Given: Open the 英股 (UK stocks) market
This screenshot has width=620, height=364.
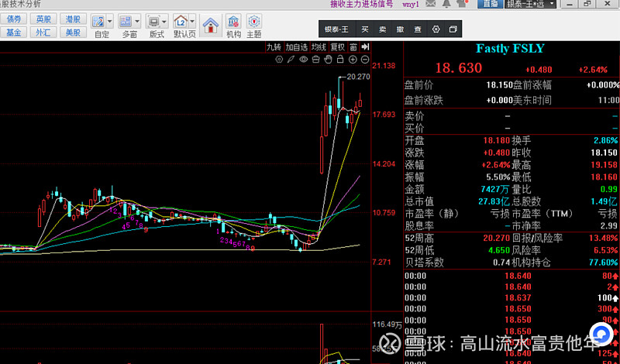Looking at the screenshot, I should 43,19.
